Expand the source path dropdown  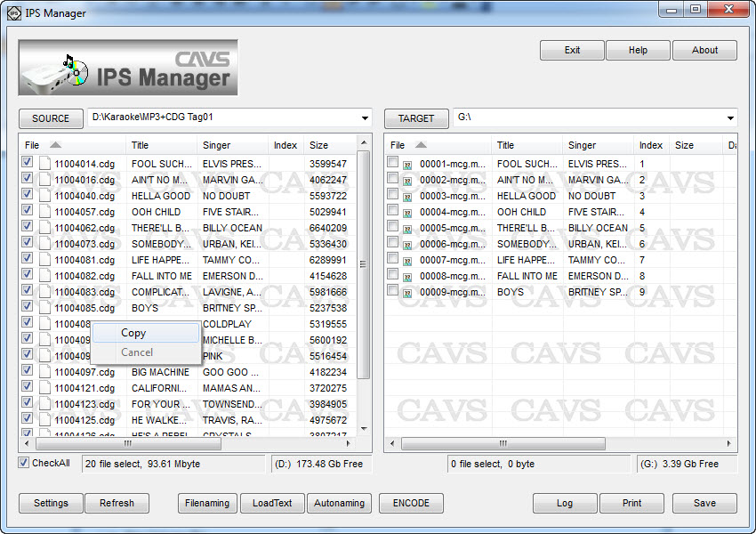point(365,118)
